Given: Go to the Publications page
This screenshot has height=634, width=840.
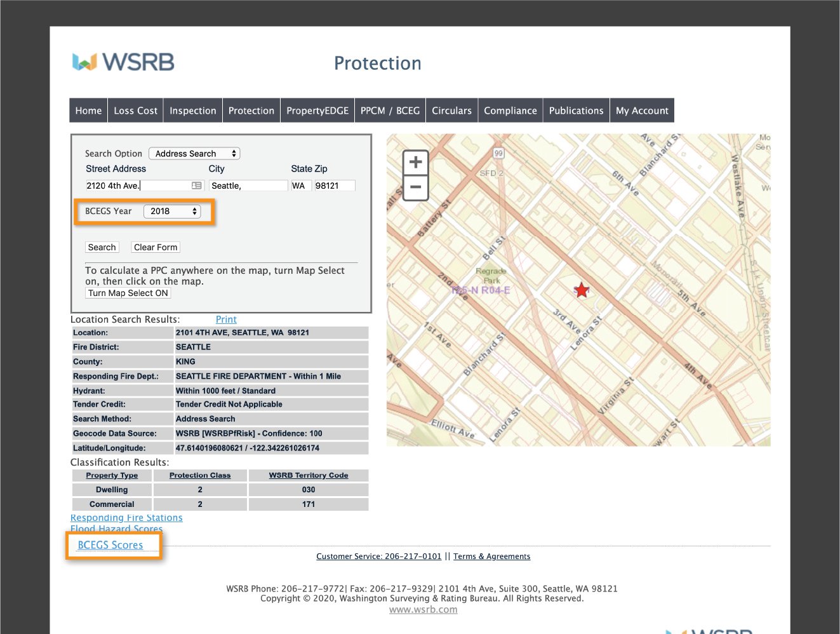Looking at the screenshot, I should (x=575, y=110).
